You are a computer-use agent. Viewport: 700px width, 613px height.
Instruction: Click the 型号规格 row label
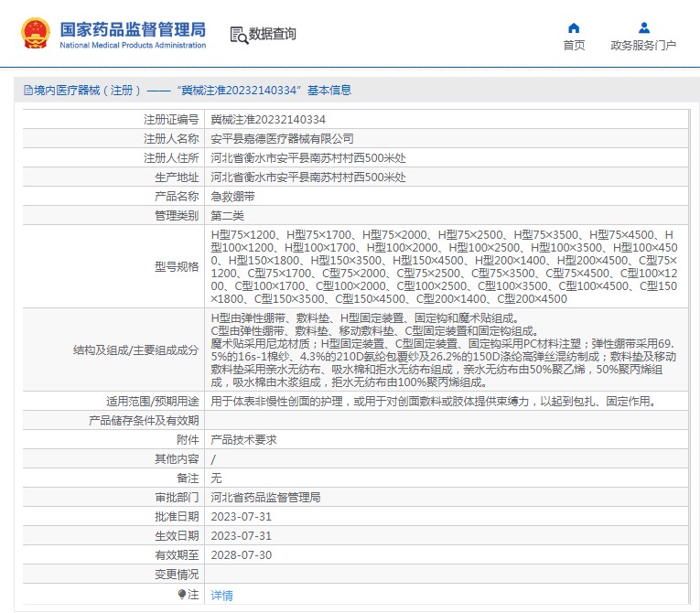pyautogui.click(x=177, y=267)
